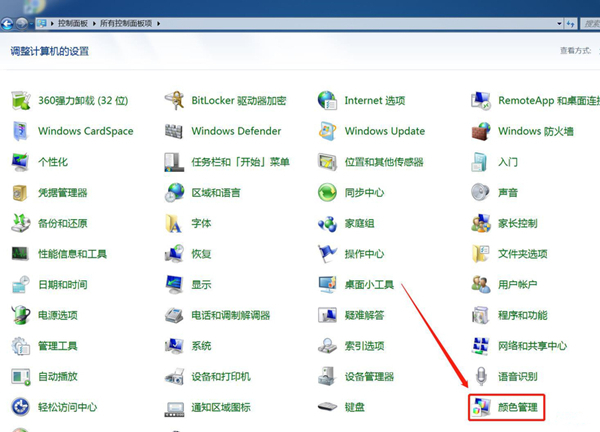600x432 pixels.
Task: Select 所有控制面板项 in the address breadcrumb
Action: tap(126, 24)
